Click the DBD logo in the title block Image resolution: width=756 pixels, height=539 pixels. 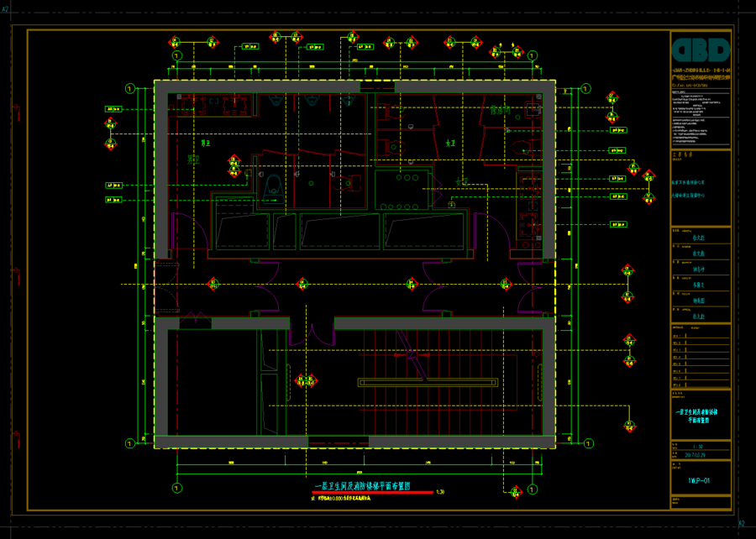pyautogui.click(x=701, y=50)
